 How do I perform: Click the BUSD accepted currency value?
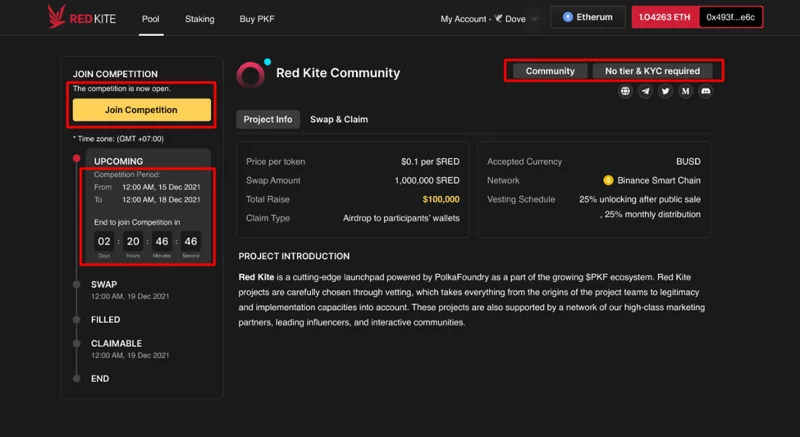pos(688,162)
